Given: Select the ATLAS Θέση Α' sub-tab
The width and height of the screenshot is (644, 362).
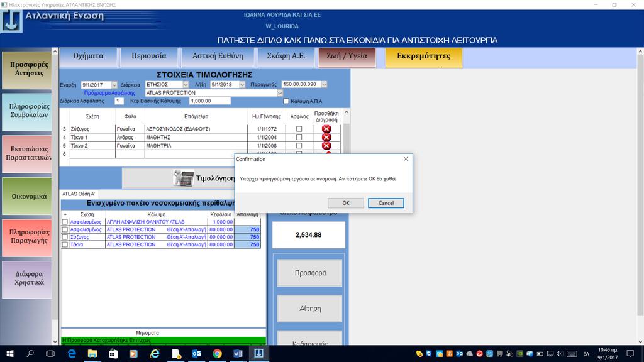Looking at the screenshot, I should (79, 194).
